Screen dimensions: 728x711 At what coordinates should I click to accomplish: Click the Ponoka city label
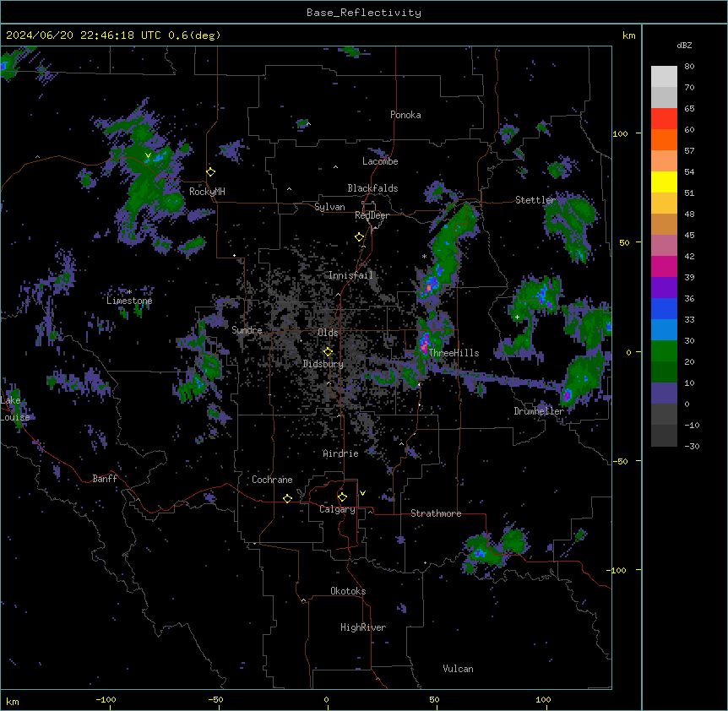[405, 115]
